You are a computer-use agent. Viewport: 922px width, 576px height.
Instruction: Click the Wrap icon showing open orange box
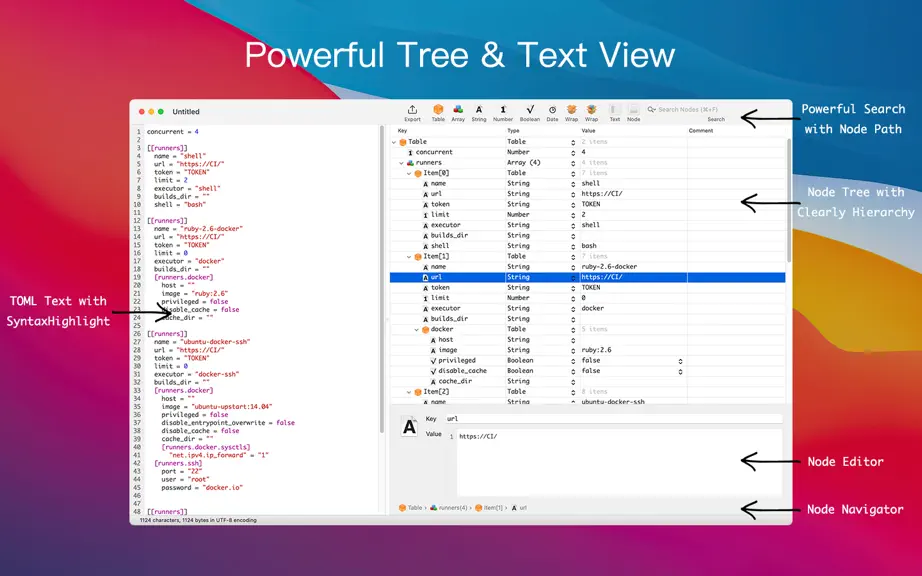(x=572, y=112)
